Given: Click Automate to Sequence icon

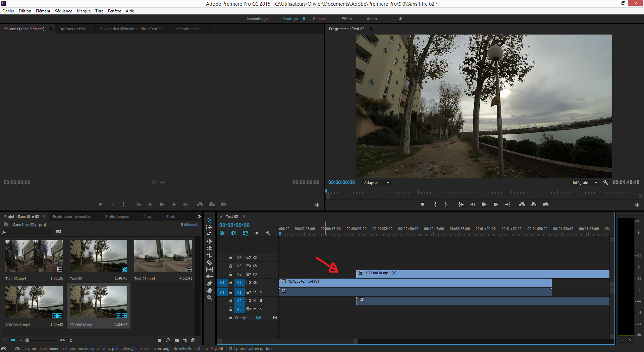Looking at the screenshot, I should tap(160, 340).
